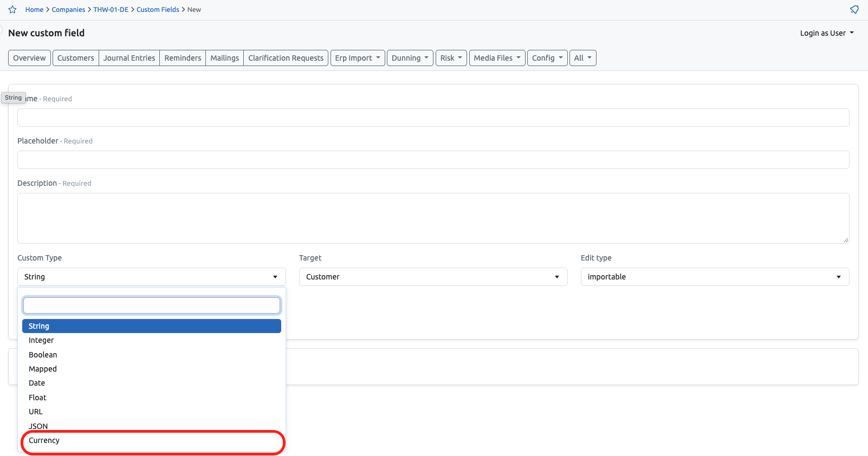Click the pin icon at top right
868x456 pixels.
tap(854, 10)
